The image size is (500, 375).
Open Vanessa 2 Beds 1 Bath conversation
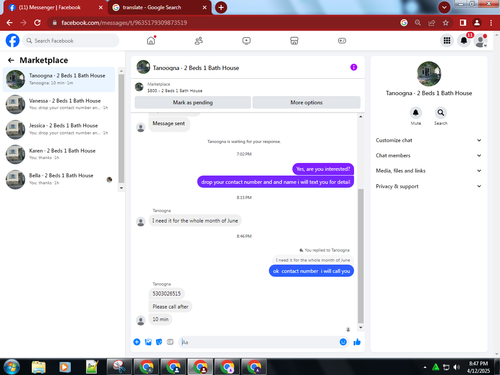(x=59, y=104)
